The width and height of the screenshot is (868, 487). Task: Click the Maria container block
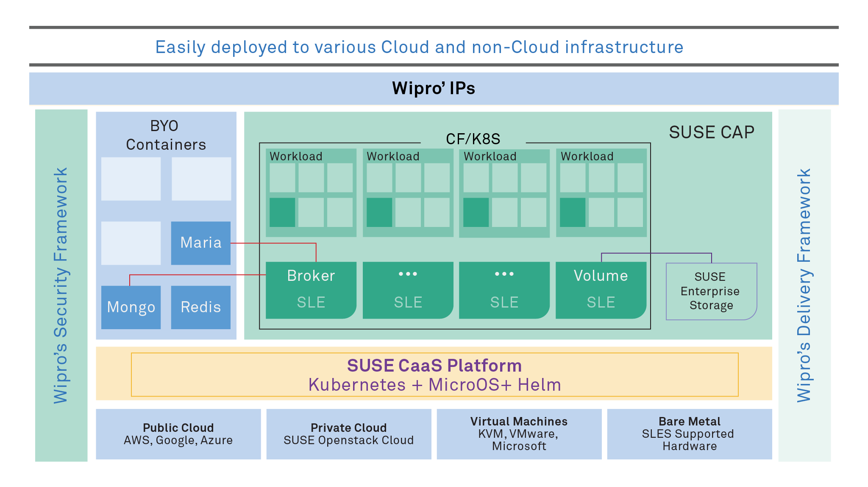(x=200, y=243)
